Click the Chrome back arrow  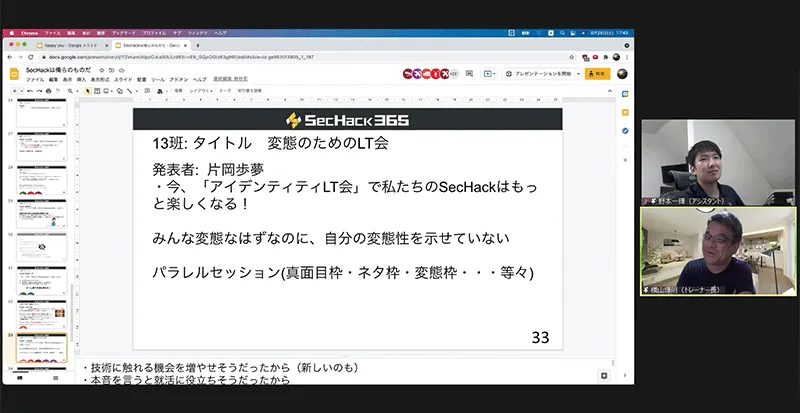coord(8,57)
